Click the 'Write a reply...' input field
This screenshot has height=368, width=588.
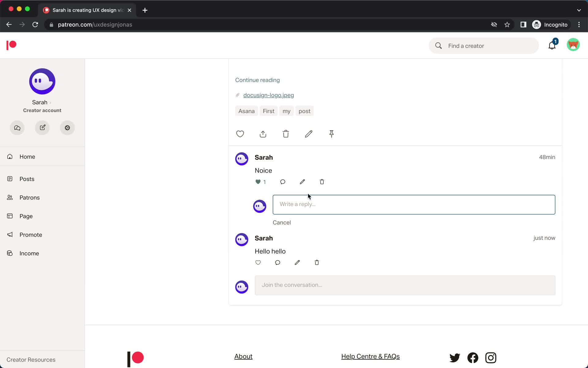(413, 204)
